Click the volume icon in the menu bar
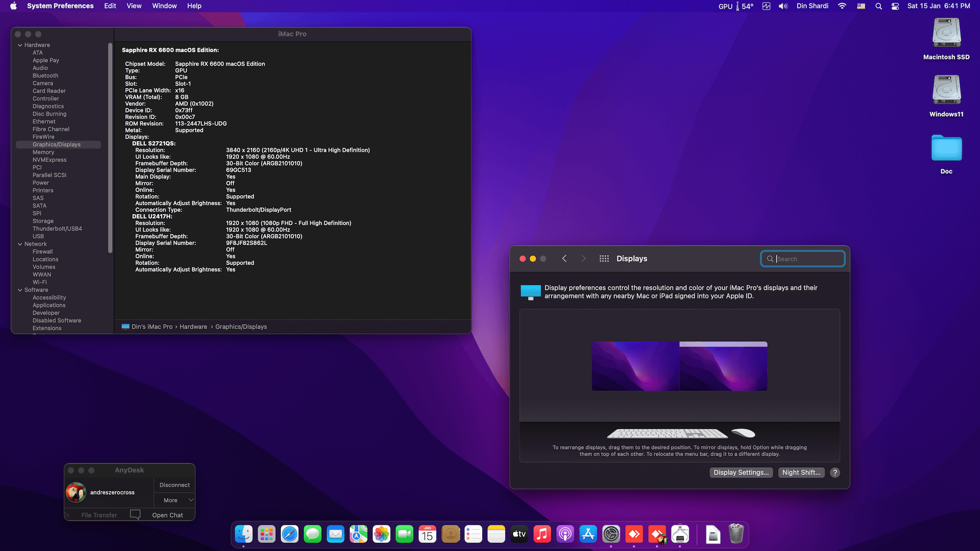Image resolution: width=980 pixels, height=551 pixels. (783, 6)
